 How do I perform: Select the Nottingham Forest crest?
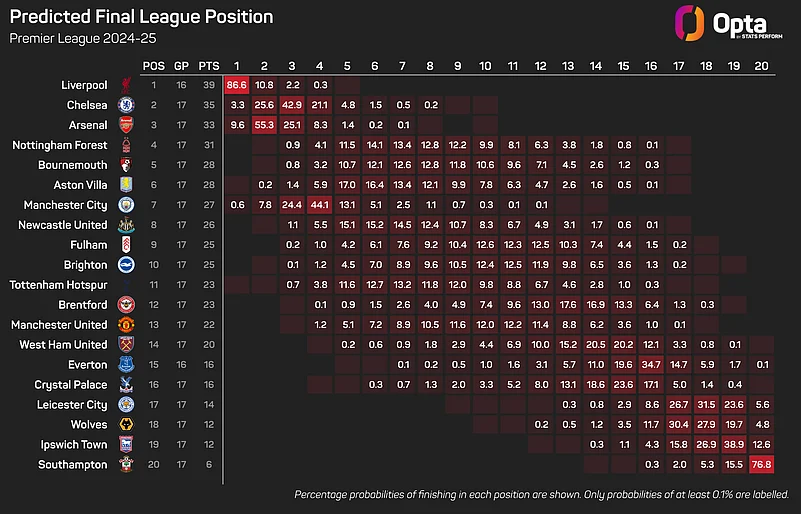click(x=127, y=146)
